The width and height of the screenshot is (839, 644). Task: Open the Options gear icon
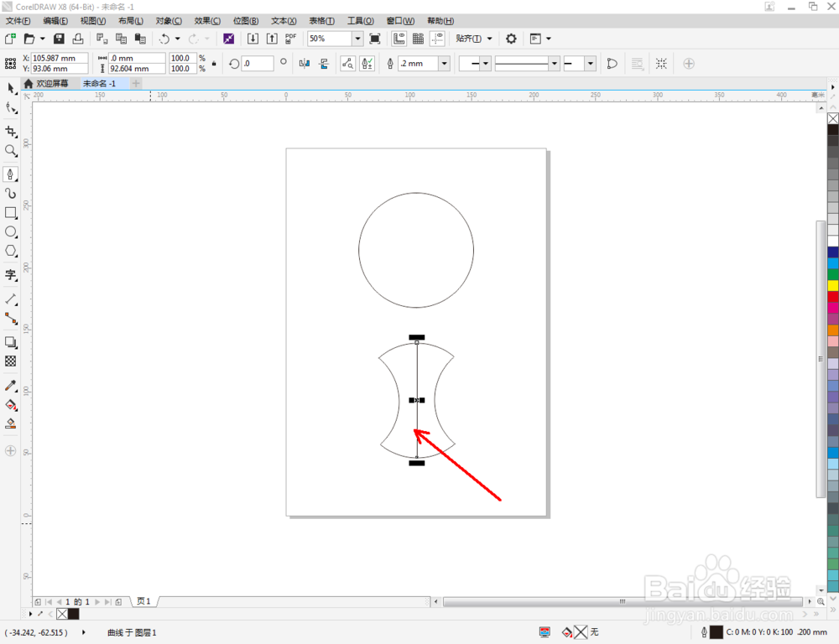511,39
